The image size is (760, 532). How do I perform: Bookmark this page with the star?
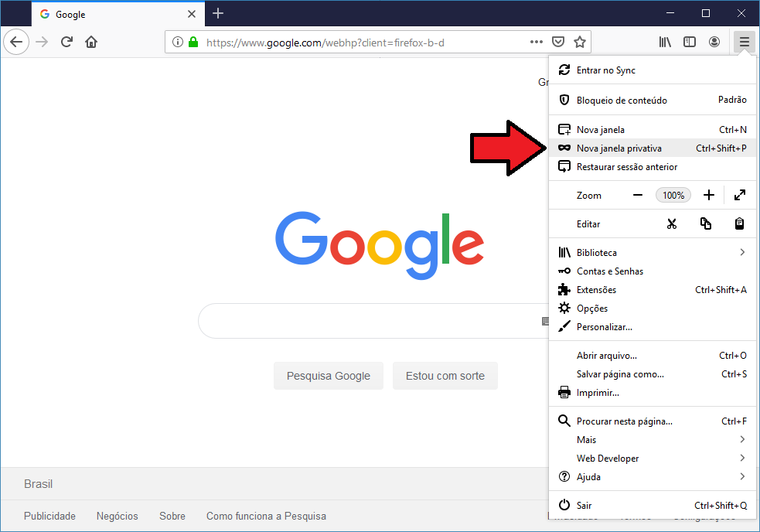pyautogui.click(x=580, y=43)
